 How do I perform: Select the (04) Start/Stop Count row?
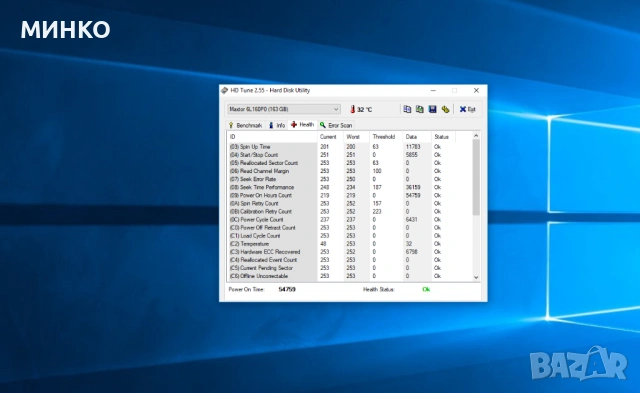tap(350, 155)
